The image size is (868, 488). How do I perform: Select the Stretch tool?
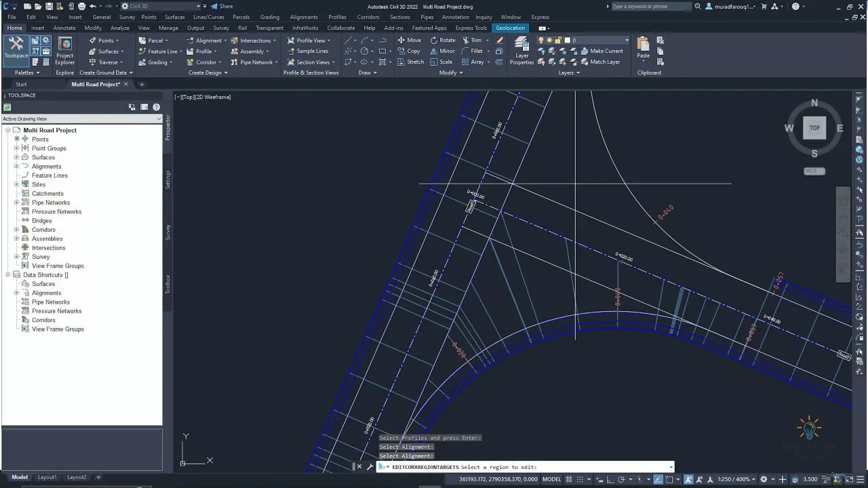[410, 62]
